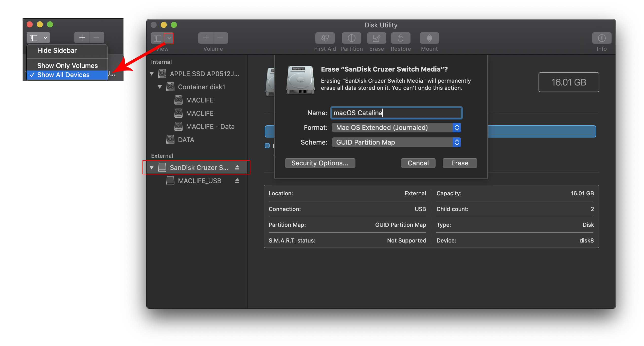This screenshot has height=346, width=644.
Task: Add a volume with the plus icon
Action: click(x=205, y=38)
